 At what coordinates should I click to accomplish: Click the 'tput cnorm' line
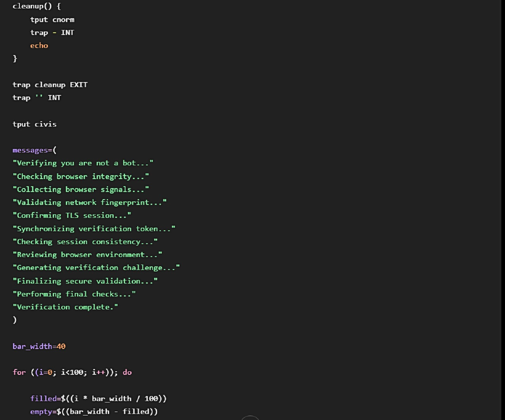point(52,19)
